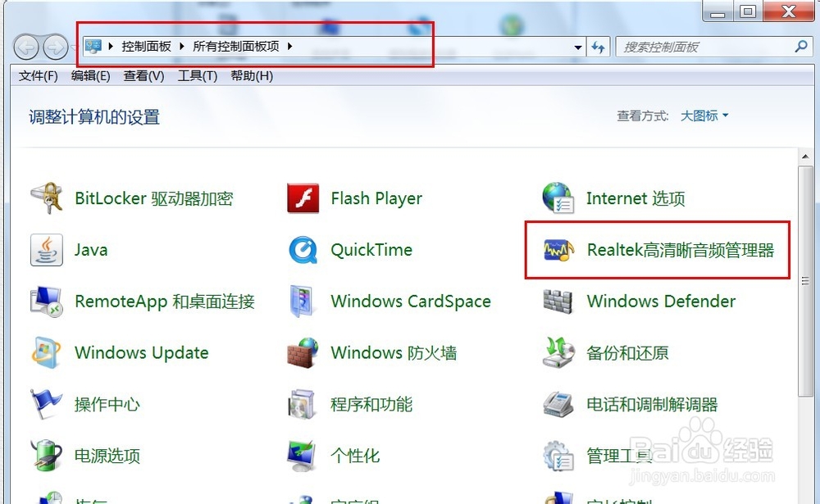Screen dimensions: 820x504
Task: Open the Internet 选项 text link
Action: 635,198
